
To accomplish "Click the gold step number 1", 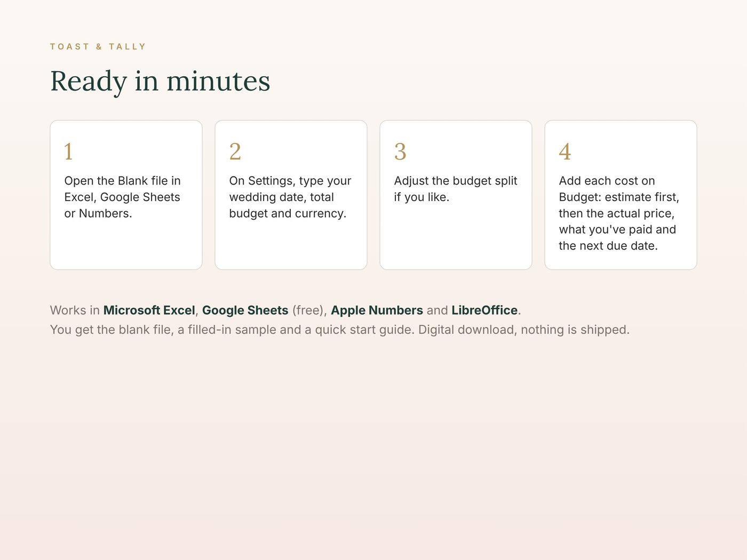I will point(68,151).
